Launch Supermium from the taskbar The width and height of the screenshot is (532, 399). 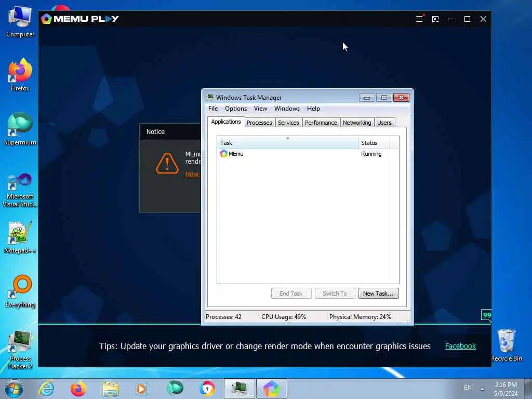click(x=175, y=388)
